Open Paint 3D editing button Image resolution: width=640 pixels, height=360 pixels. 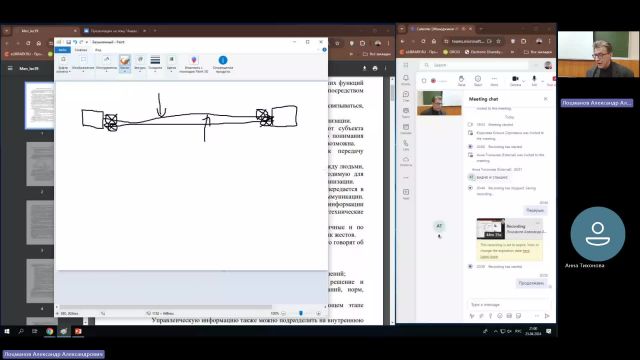pos(193,64)
